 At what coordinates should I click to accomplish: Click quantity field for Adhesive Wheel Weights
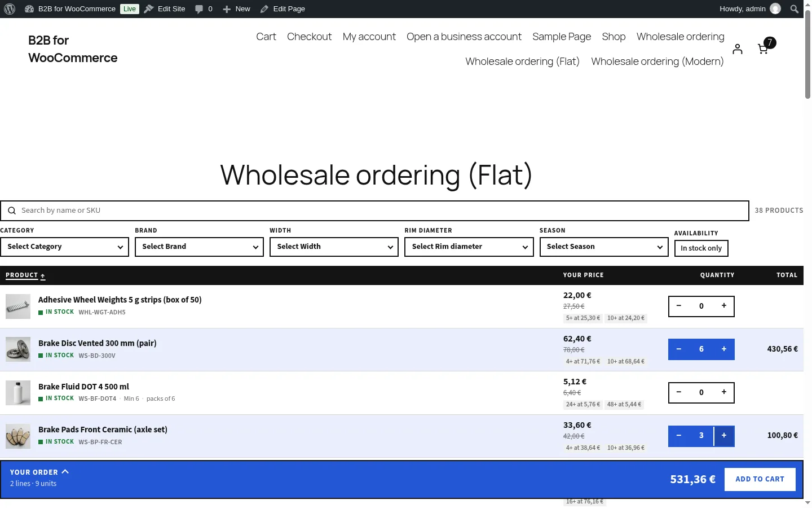point(701,306)
